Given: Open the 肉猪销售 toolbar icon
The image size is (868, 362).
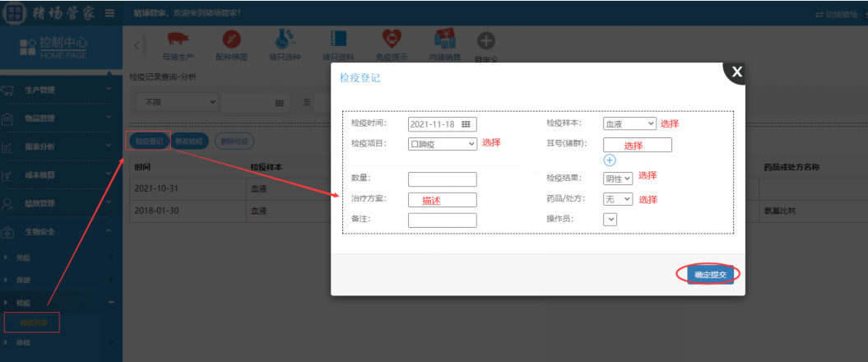Looking at the screenshot, I should (444, 39).
